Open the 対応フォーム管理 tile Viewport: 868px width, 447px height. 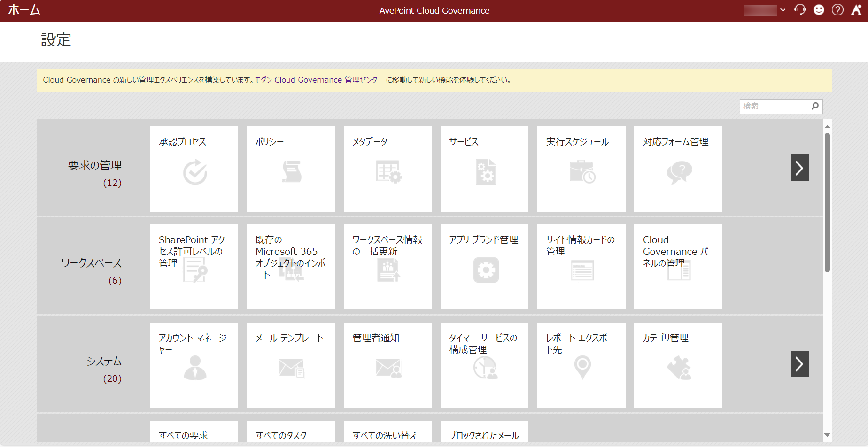(678, 169)
